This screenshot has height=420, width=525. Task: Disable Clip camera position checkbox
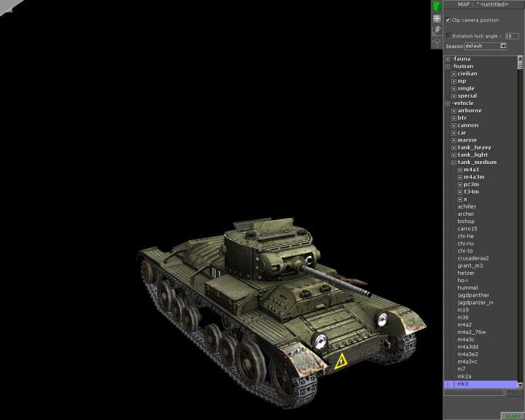(448, 20)
